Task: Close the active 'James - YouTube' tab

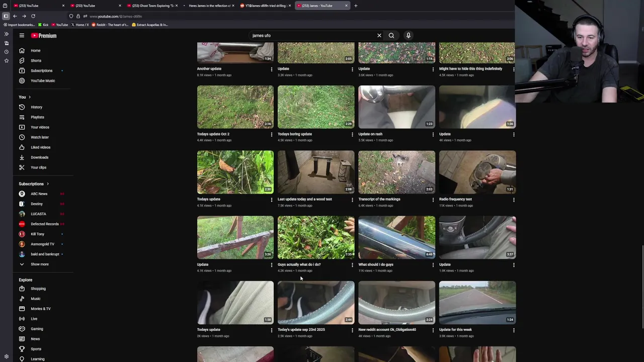Action: [x=346, y=6]
